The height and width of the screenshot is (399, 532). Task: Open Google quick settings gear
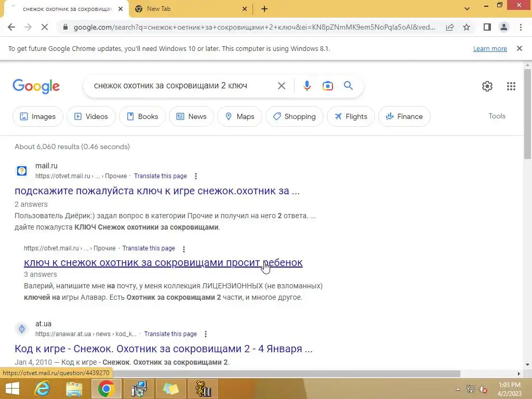pyautogui.click(x=487, y=86)
